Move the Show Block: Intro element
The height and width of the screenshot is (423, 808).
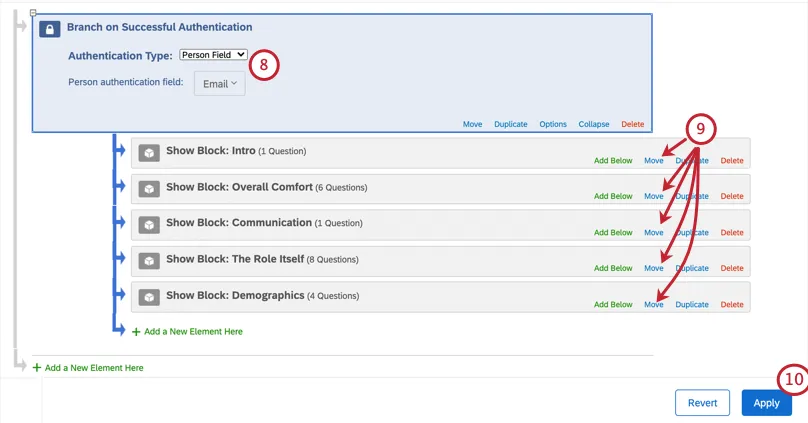pyautogui.click(x=654, y=161)
